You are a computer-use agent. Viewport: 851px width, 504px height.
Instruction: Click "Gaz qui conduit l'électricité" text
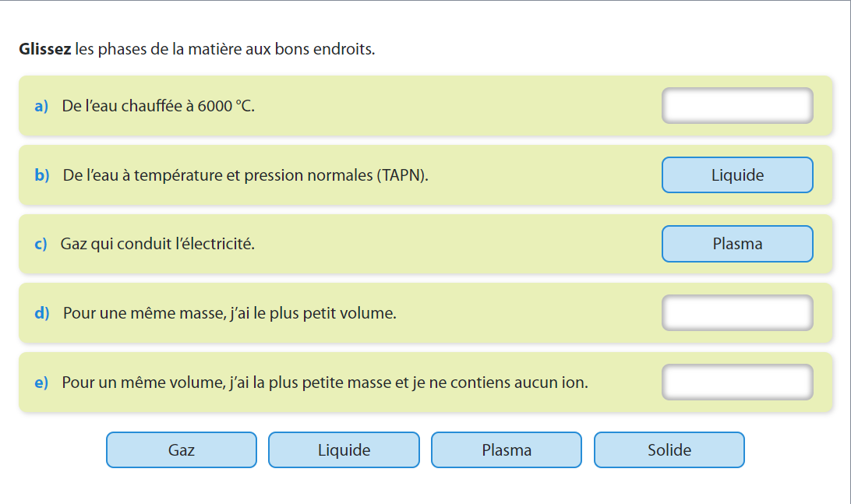(157, 244)
